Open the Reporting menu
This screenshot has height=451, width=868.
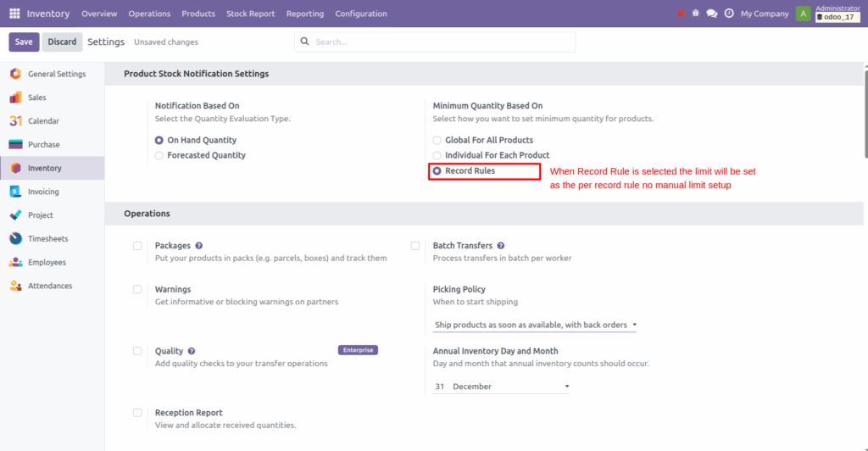pos(305,14)
